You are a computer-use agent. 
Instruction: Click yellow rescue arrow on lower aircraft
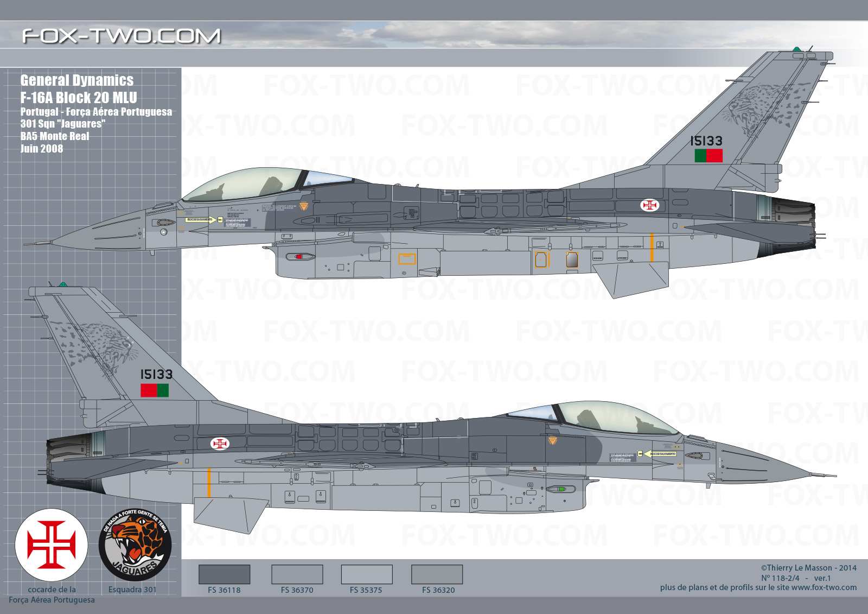coord(660,454)
